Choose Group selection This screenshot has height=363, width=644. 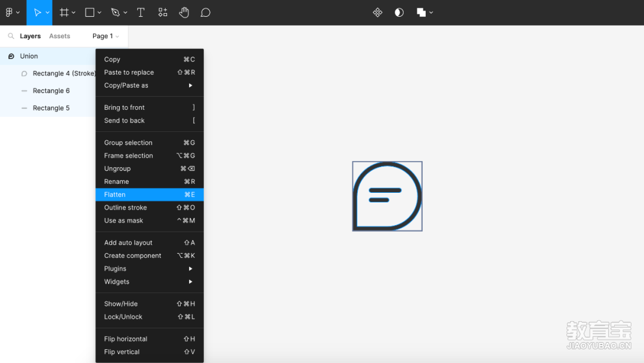coord(150,143)
